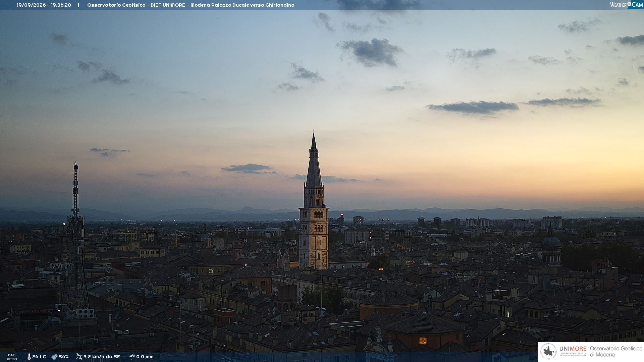Click the thermometer temperature icon

(x=29, y=357)
